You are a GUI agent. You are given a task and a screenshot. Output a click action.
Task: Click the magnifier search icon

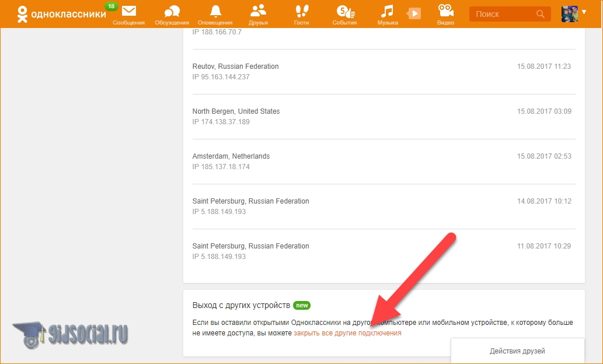541,14
